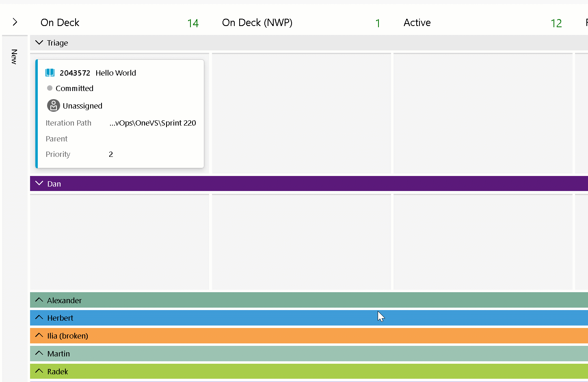Viewport: 588px width, 382px height.
Task: Click the Unassigned avatar icon
Action: pyautogui.click(x=53, y=106)
